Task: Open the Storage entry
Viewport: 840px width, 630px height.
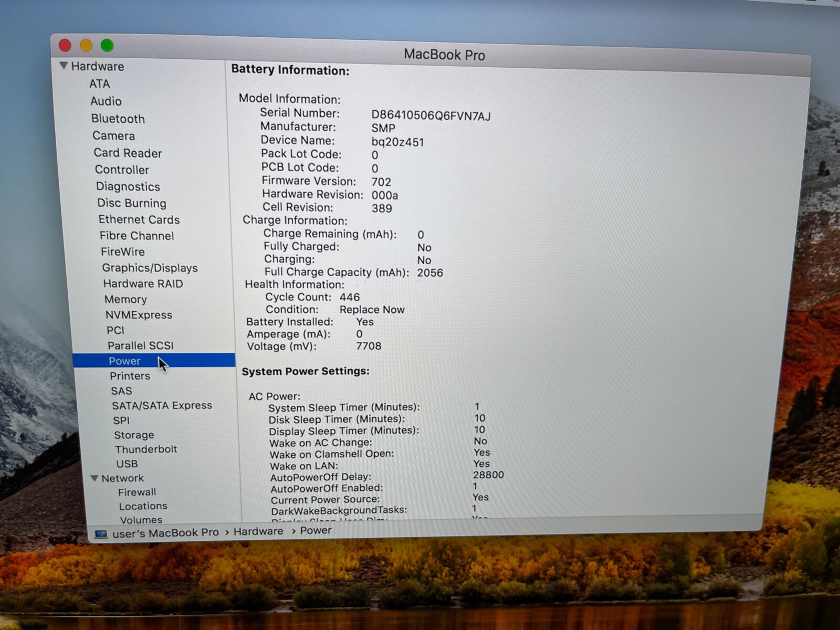Action: [134, 435]
